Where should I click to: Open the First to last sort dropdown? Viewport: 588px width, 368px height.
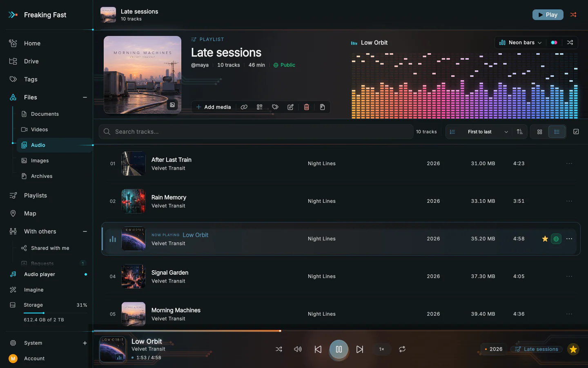[479, 132]
